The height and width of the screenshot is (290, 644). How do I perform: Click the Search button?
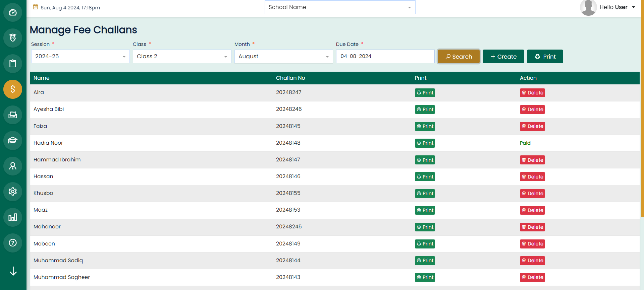coord(459,57)
